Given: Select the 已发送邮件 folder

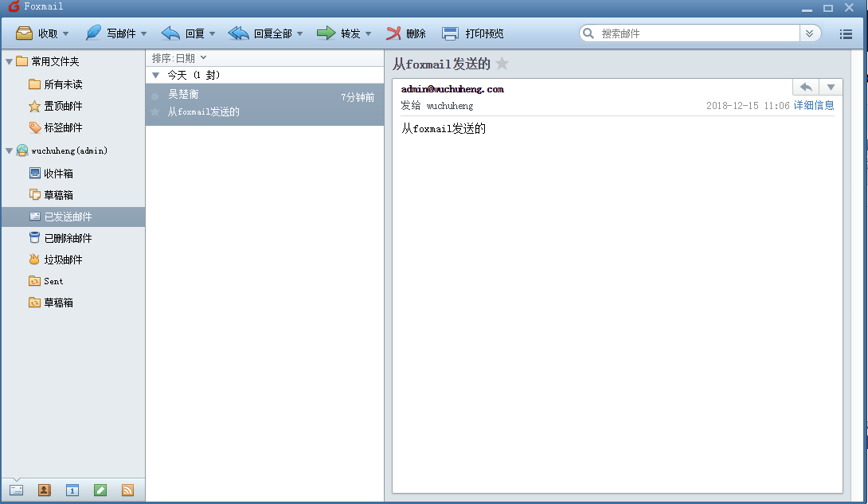Looking at the screenshot, I should [x=73, y=217].
